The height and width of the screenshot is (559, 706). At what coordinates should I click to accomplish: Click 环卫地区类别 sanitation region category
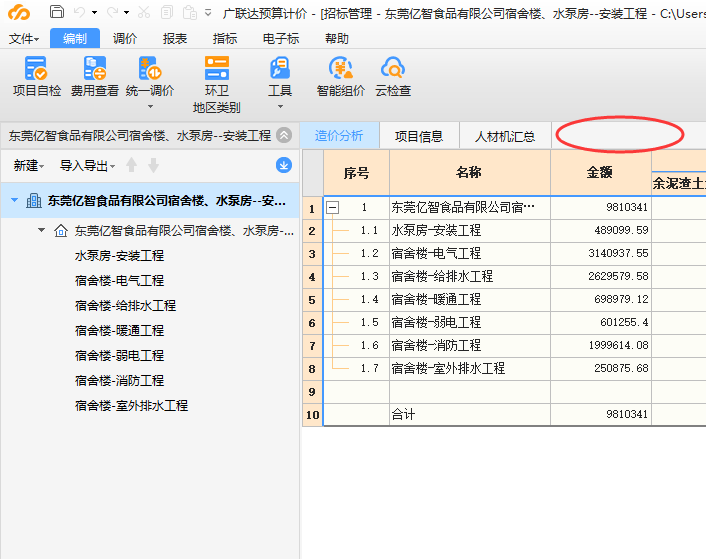coord(217,85)
